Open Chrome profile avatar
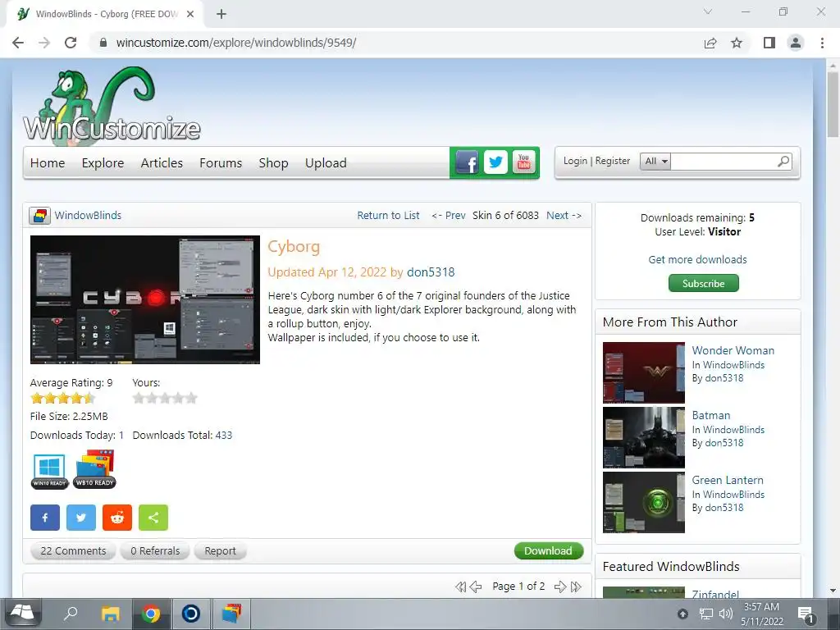Screen dimensions: 840x630 pyautogui.click(x=796, y=43)
